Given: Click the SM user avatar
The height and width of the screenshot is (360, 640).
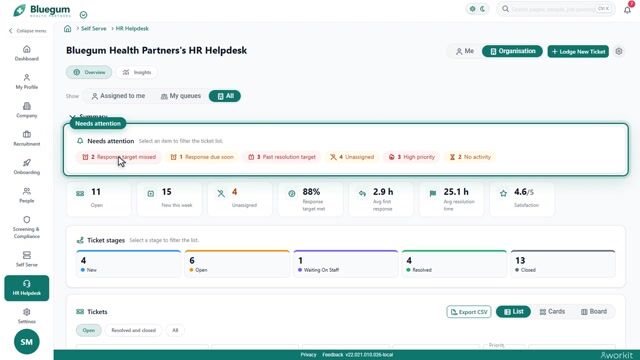Looking at the screenshot, I should click(x=27, y=342).
